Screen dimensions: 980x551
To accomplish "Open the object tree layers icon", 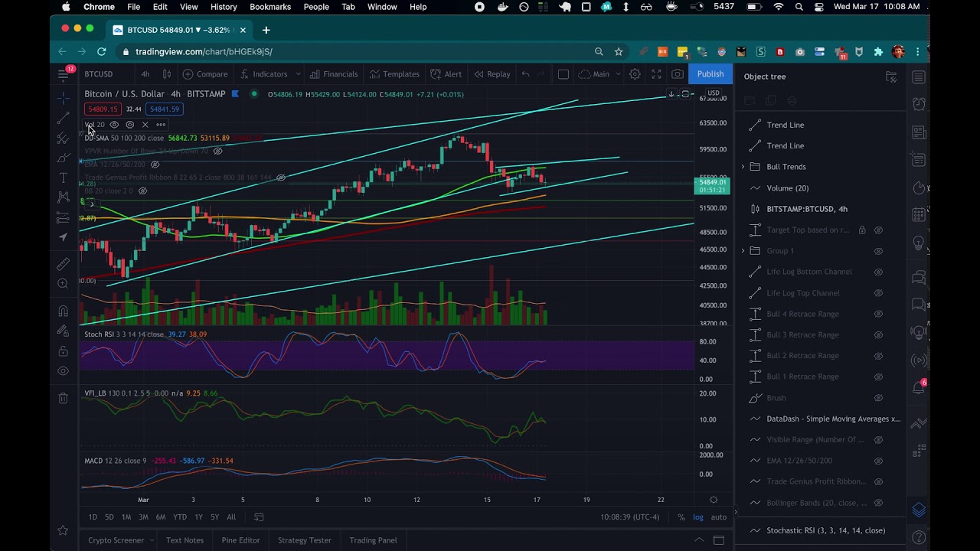I will point(919,510).
